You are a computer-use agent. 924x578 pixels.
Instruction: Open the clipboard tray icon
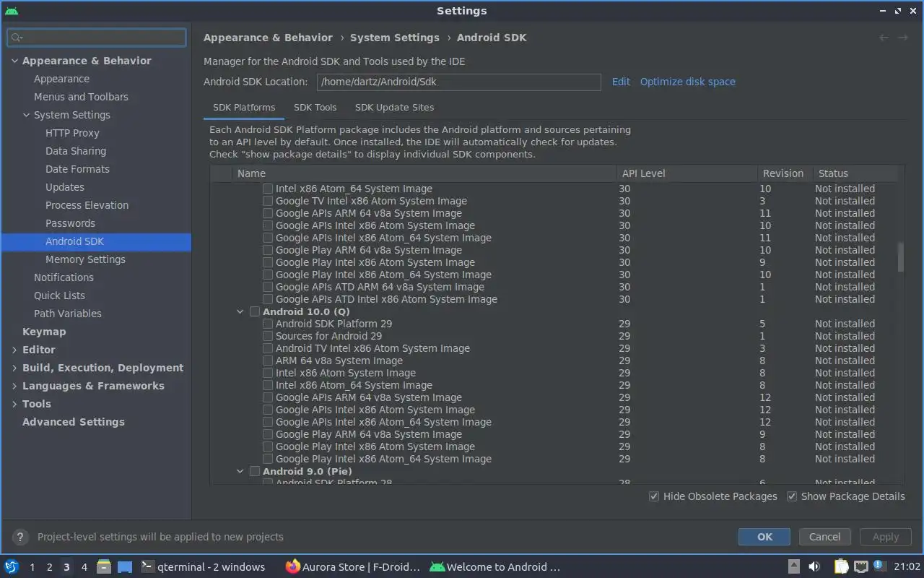tap(841, 566)
